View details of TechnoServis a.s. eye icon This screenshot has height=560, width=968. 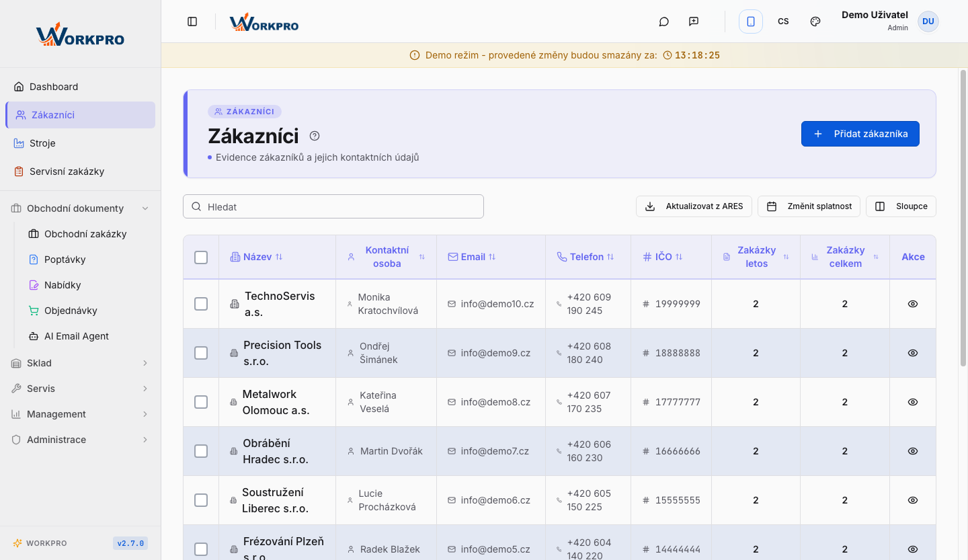[x=912, y=304]
